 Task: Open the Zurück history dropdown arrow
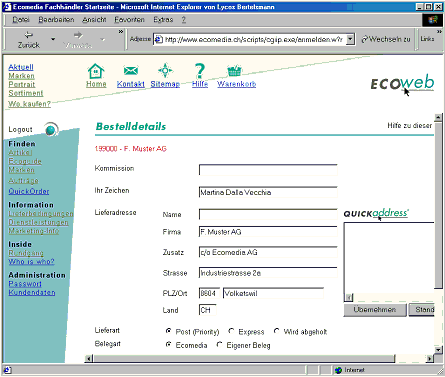pos(53,39)
